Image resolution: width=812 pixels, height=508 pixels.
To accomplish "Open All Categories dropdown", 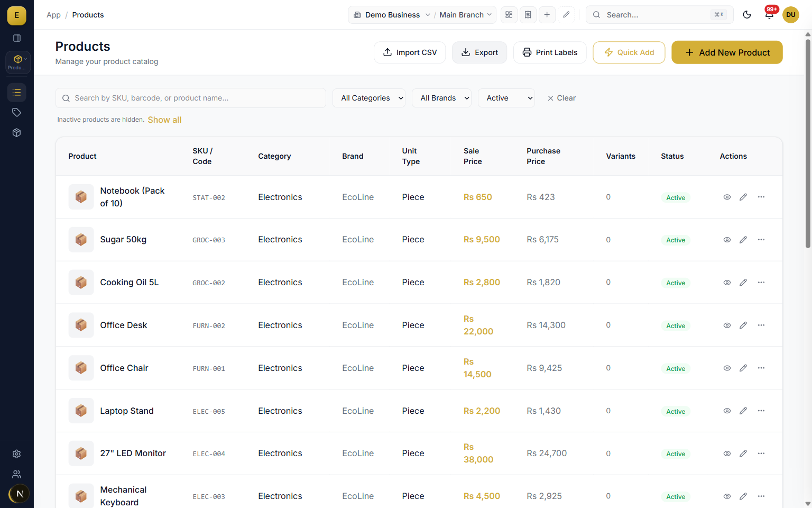I will 369,98.
